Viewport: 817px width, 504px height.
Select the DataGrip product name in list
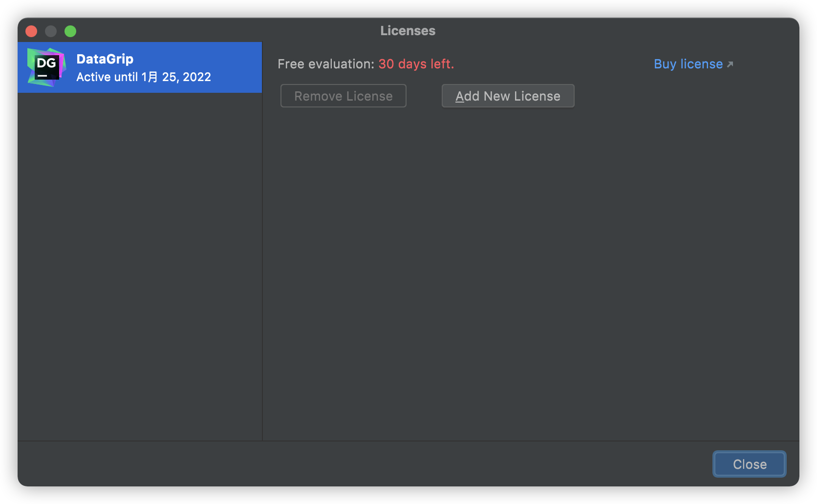tap(105, 59)
